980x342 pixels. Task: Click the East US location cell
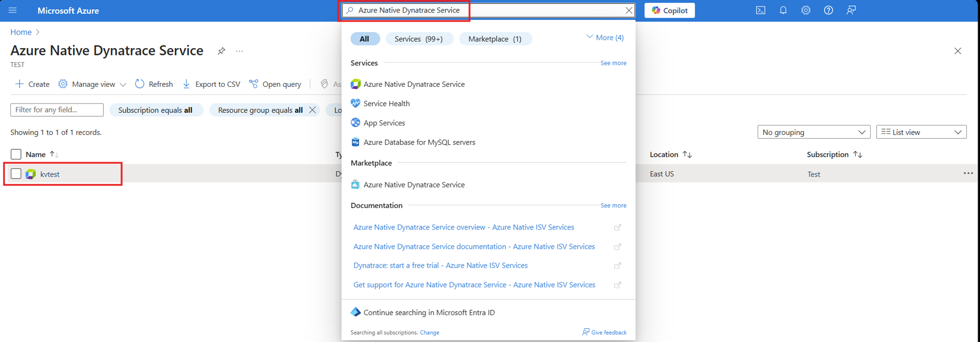click(662, 174)
